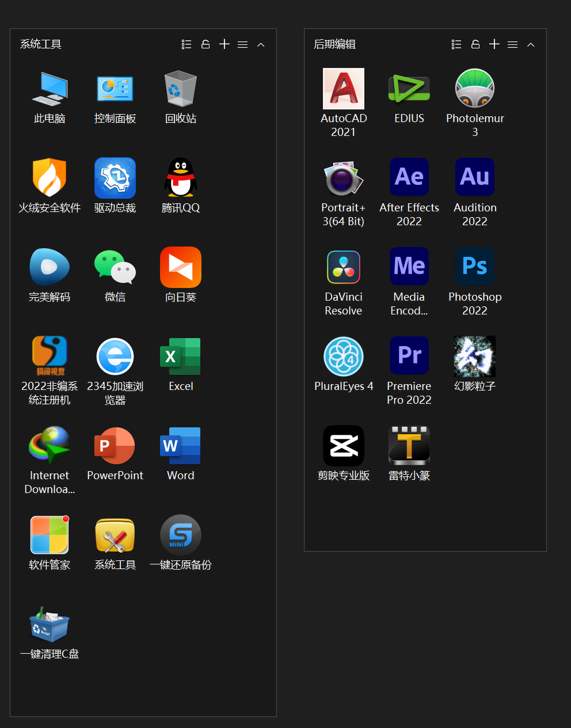
Task: Launch the 一键还原备份 icon
Action: 181,535
